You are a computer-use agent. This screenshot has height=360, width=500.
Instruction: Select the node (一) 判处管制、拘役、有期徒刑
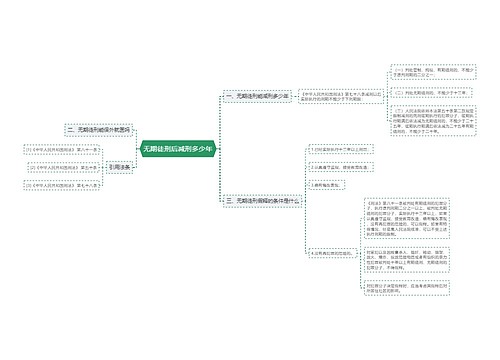[433, 72]
